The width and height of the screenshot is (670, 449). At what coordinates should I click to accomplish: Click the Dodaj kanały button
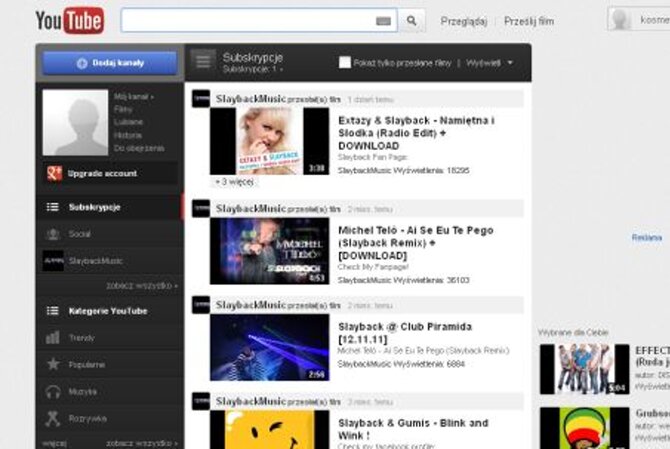click(x=110, y=63)
